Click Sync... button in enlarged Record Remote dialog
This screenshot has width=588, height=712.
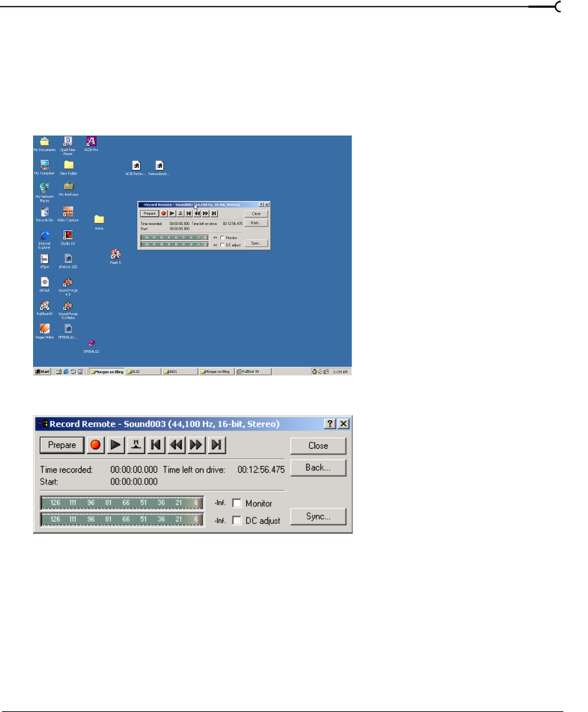[x=318, y=517]
